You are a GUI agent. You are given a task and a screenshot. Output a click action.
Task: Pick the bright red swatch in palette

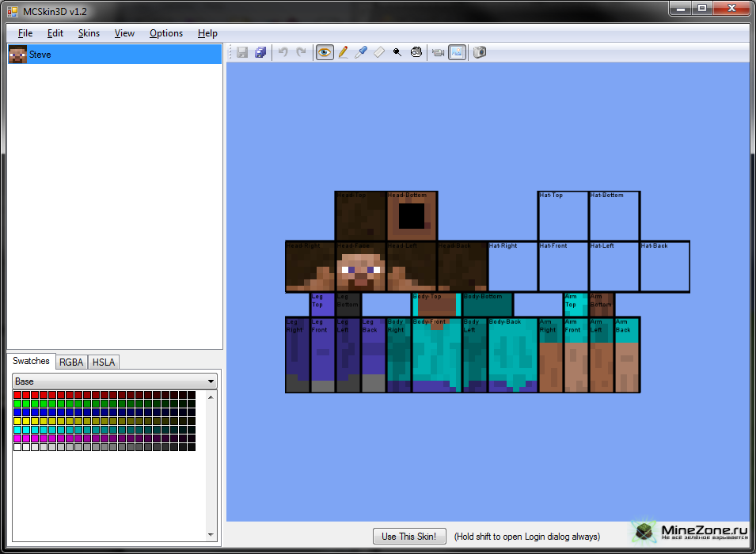pos(17,395)
